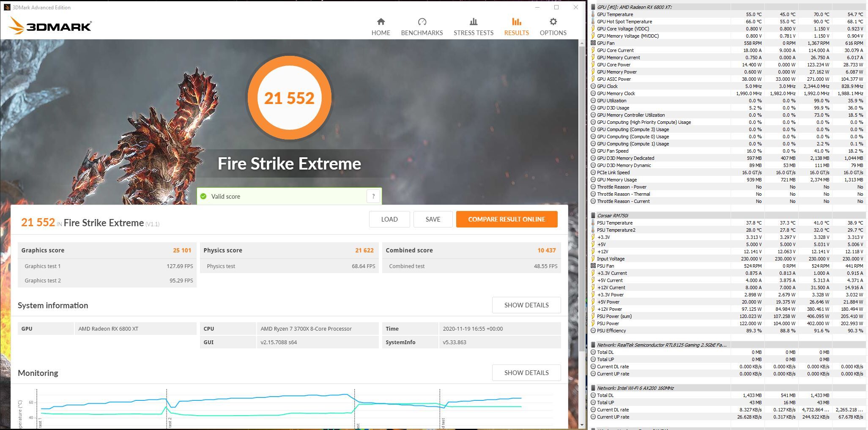Select the +12V Current sensor row

pyautogui.click(x=727, y=288)
